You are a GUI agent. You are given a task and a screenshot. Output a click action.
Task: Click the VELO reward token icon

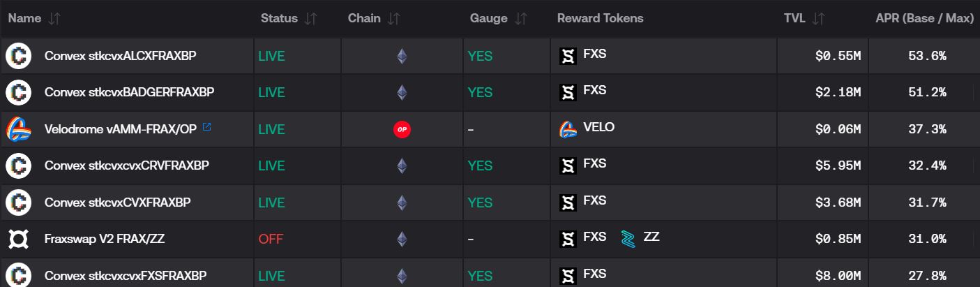point(568,129)
